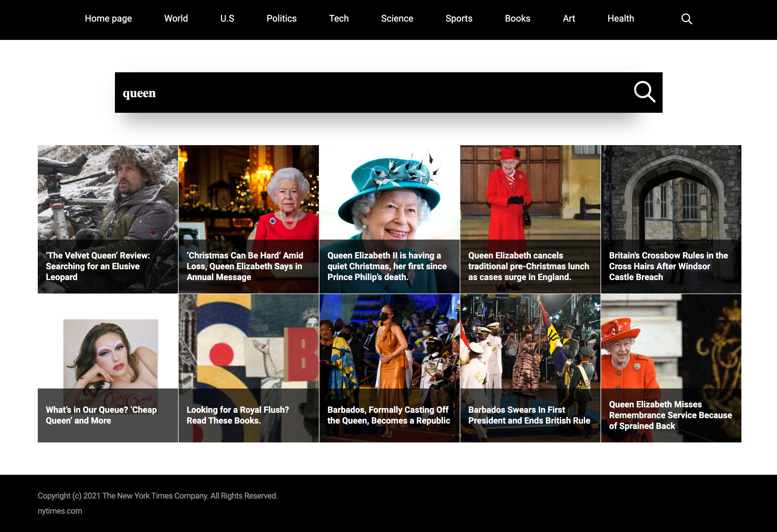Open 'The Velvet Queen' Review article

tap(108, 219)
